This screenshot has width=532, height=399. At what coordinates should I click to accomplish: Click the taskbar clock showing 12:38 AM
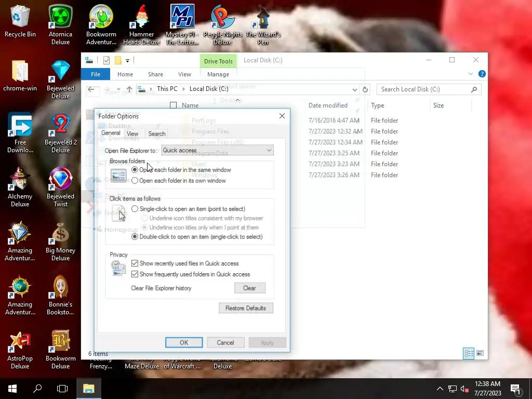487,389
